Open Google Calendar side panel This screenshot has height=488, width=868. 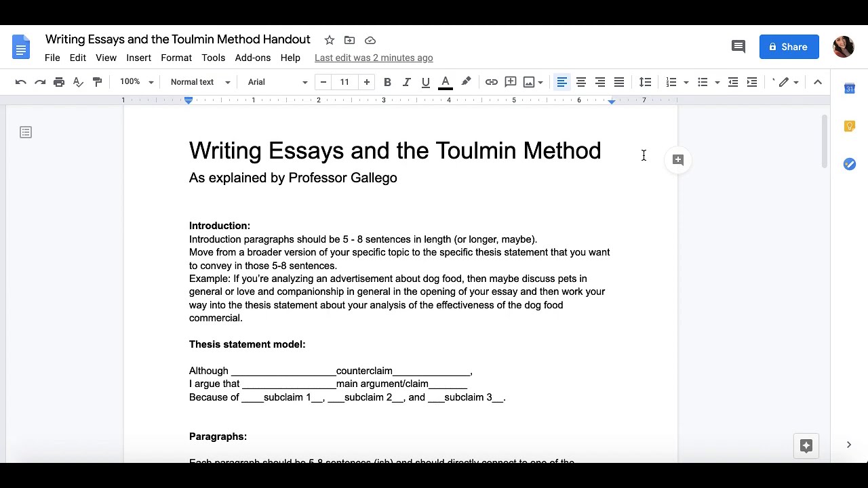coord(850,89)
